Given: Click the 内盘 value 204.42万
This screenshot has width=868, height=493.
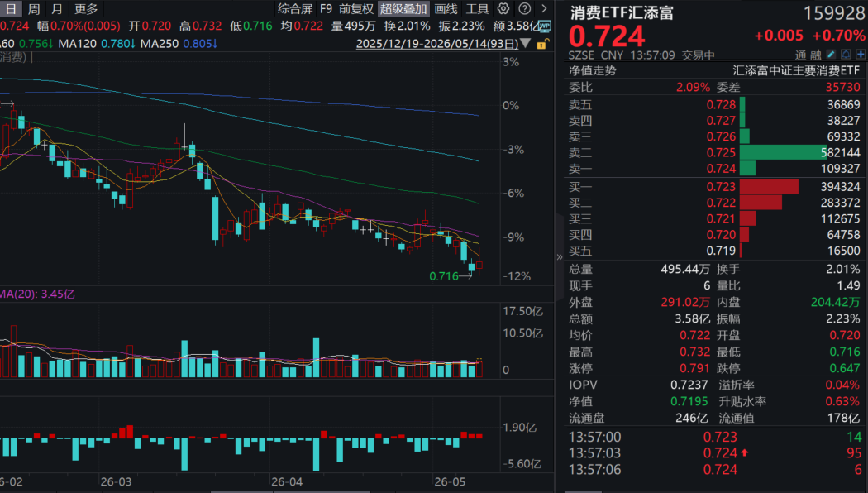Looking at the screenshot, I should (835, 303).
